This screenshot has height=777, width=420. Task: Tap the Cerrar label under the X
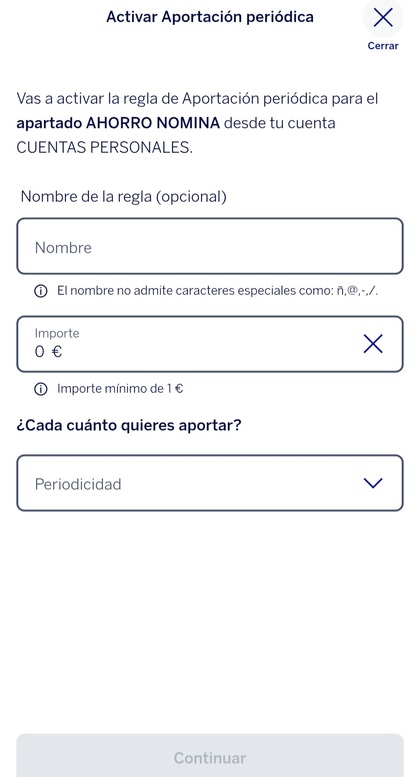383,46
